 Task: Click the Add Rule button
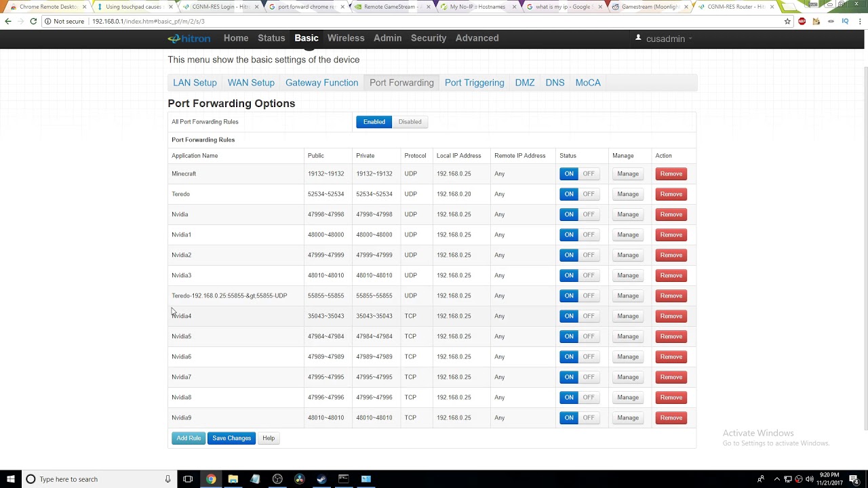click(x=189, y=438)
